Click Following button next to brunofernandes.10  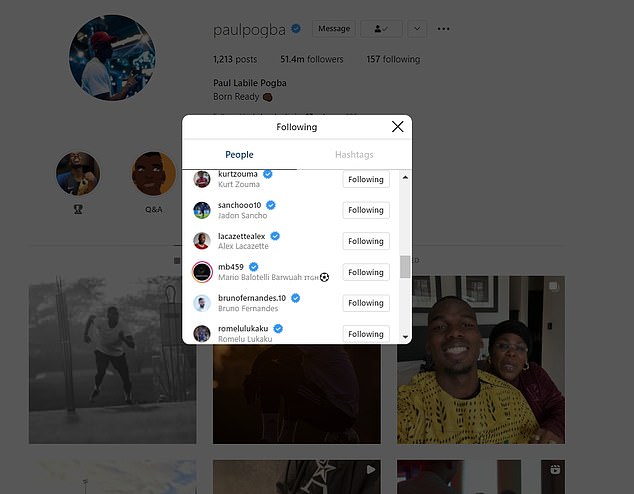tap(366, 303)
